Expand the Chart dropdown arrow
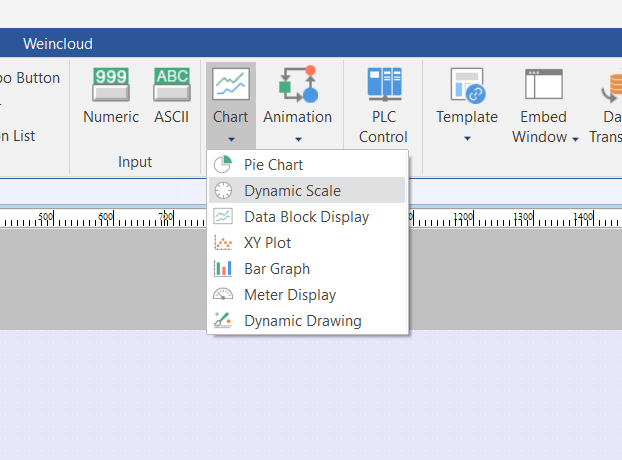The height and width of the screenshot is (460, 622). [231, 138]
